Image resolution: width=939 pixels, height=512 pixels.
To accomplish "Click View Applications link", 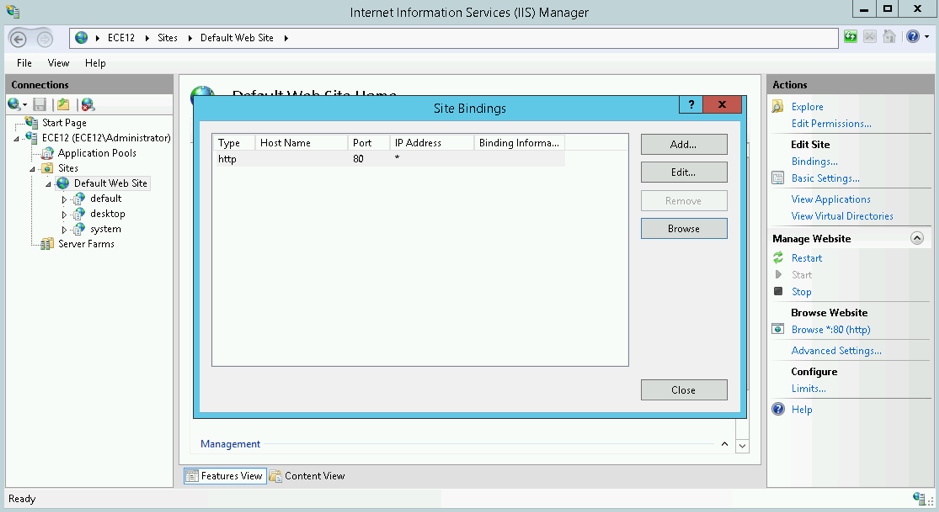I will (831, 199).
